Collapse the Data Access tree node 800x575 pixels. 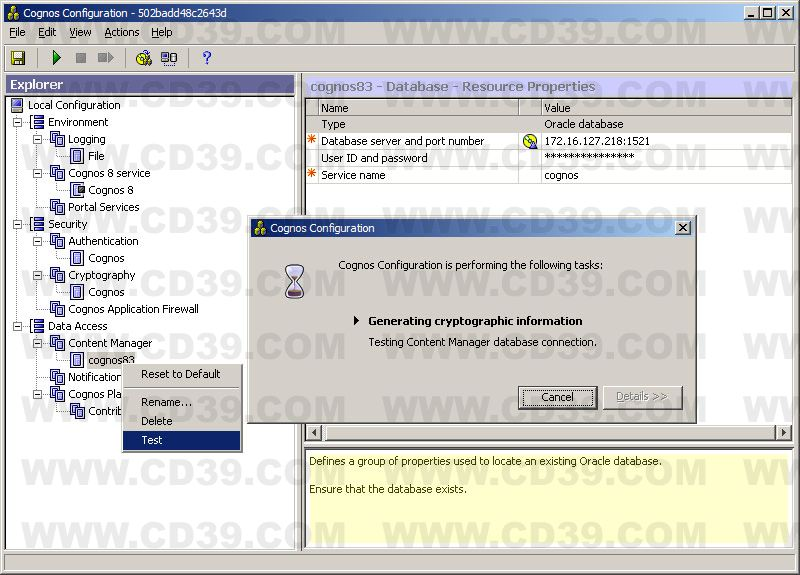[x=17, y=327]
